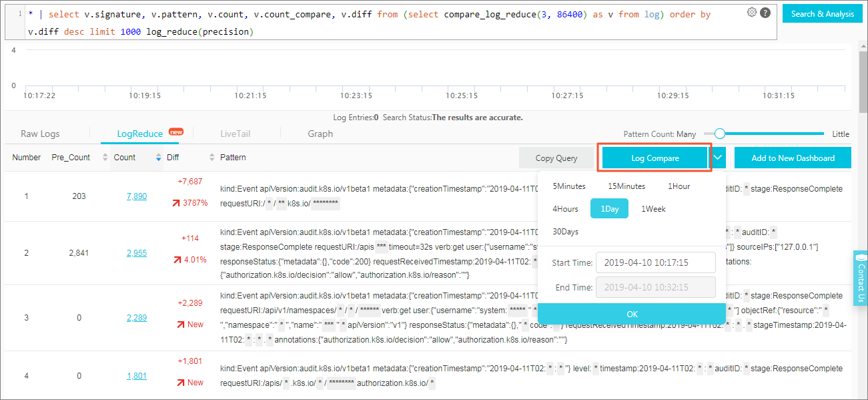Confirm time range with OK
The image size is (868, 400).
point(632,314)
